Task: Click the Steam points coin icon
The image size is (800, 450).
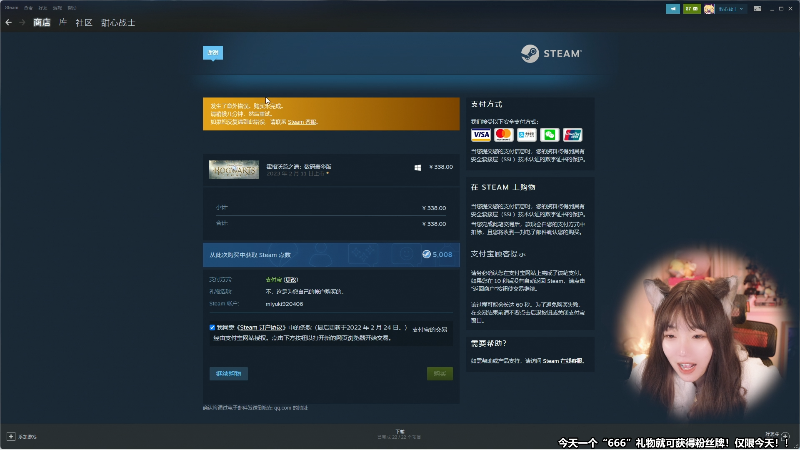Action: pyautogui.click(x=427, y=254)
